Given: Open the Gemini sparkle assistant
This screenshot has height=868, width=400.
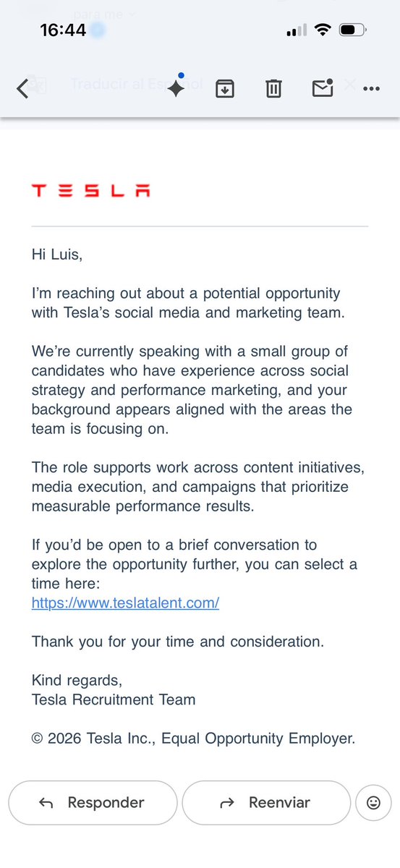Looking at the screenshot, I should [176, 87].
